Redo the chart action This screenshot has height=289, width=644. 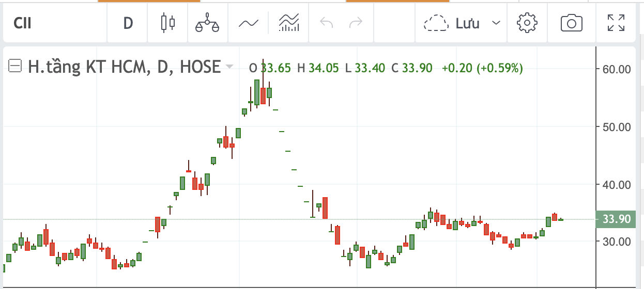pyautogui.click(x=356, y=23)
